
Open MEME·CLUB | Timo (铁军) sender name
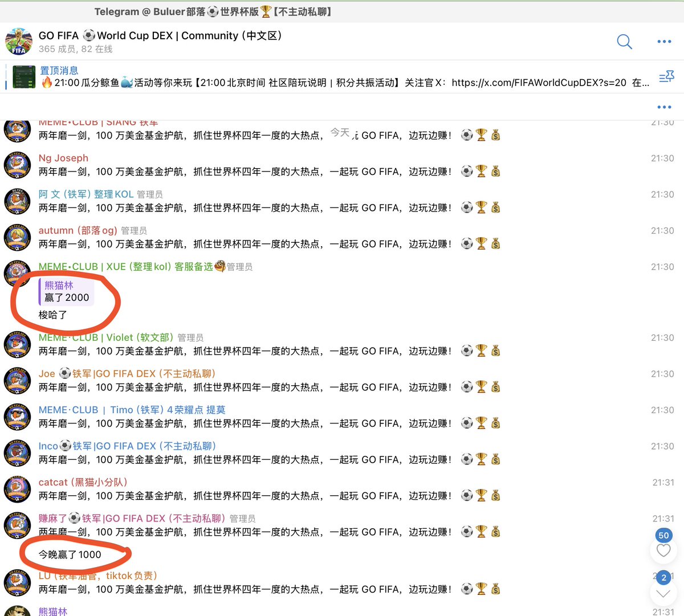click(132, 410)
